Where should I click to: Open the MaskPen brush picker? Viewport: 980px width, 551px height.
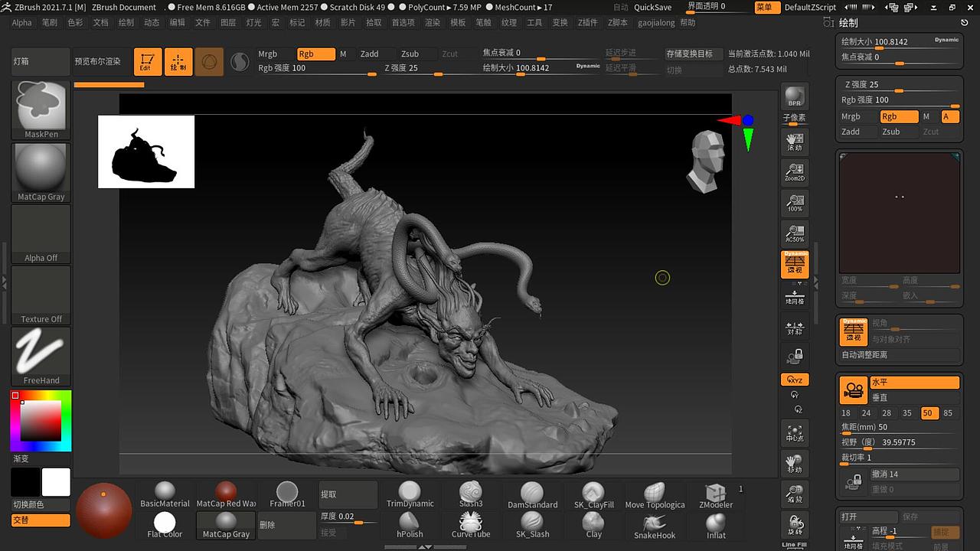click(41, 110)
